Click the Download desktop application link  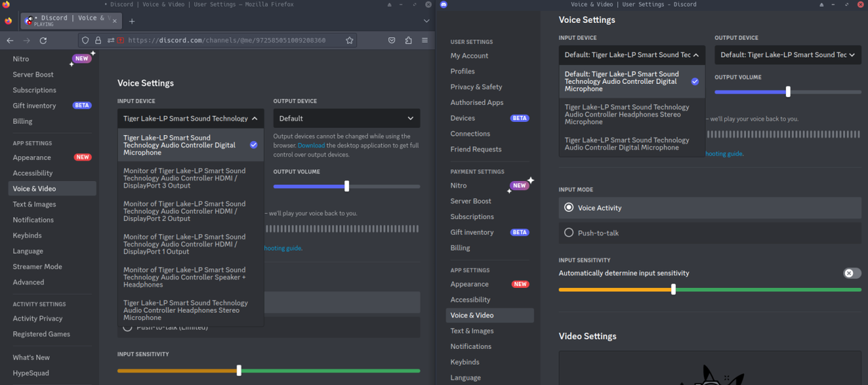click(311, 145)
